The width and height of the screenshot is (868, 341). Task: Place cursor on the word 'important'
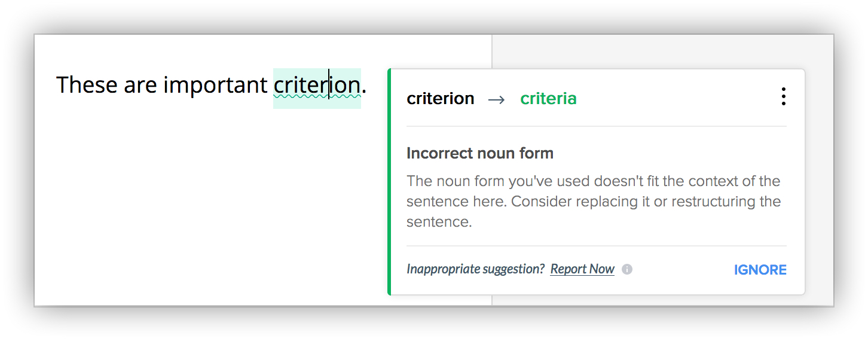click(215, 85)
